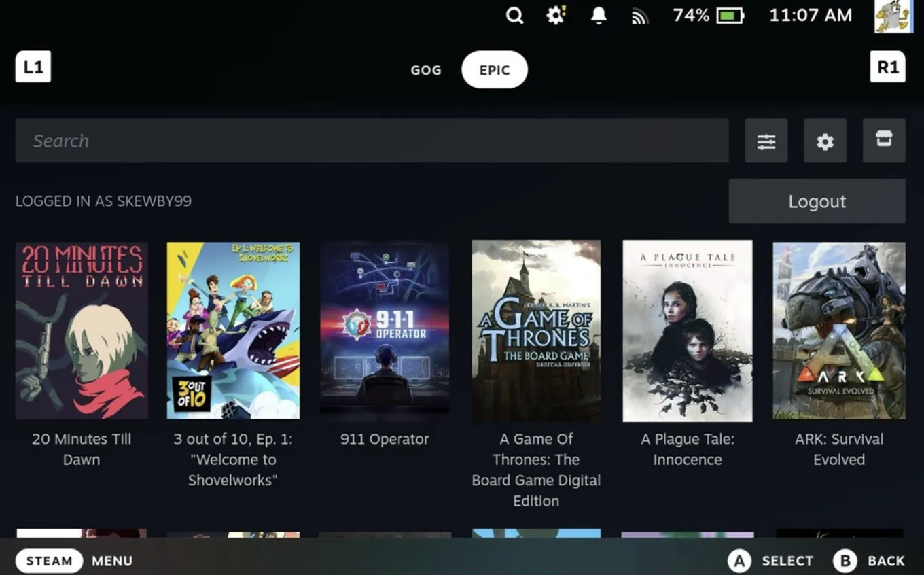Viewport: 924px width, 575px height.
Task: Switch to the GOG tab
Action: (x=426, y=70)
